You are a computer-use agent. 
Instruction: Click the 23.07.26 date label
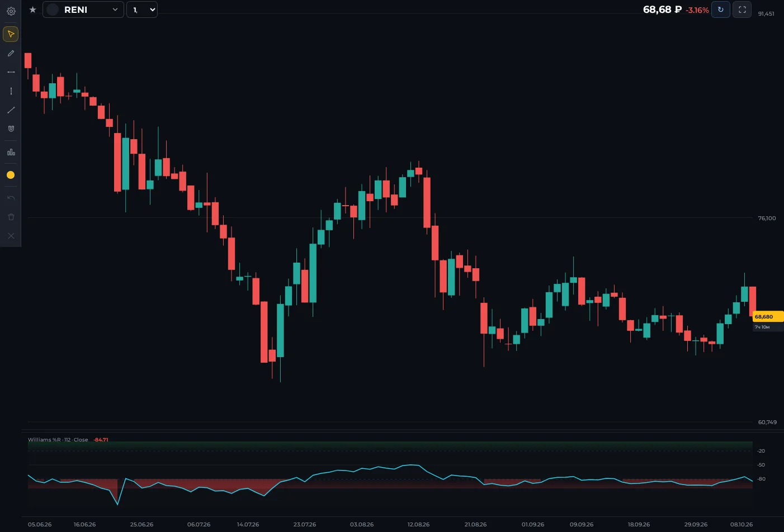(x=305, y=524)
